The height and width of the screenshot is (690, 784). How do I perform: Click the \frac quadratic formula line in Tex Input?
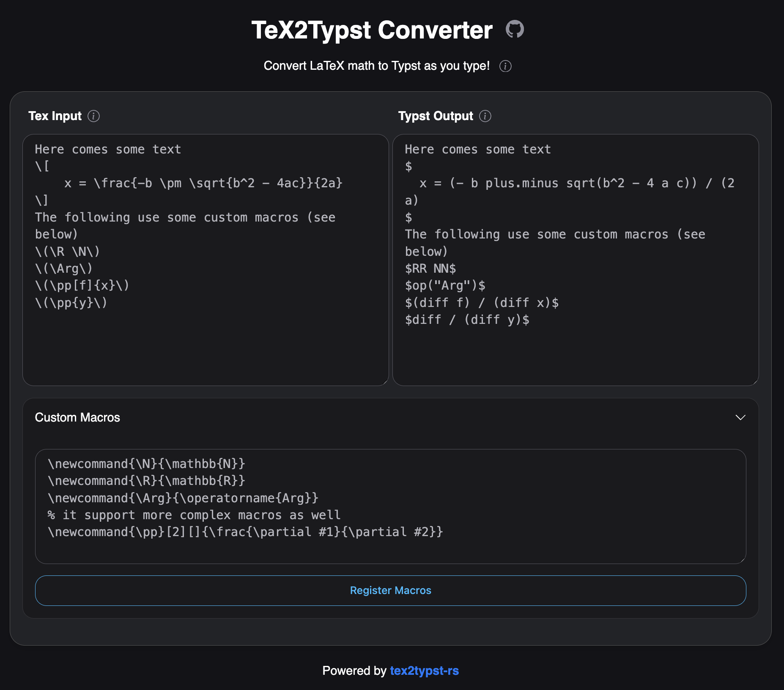203,183
